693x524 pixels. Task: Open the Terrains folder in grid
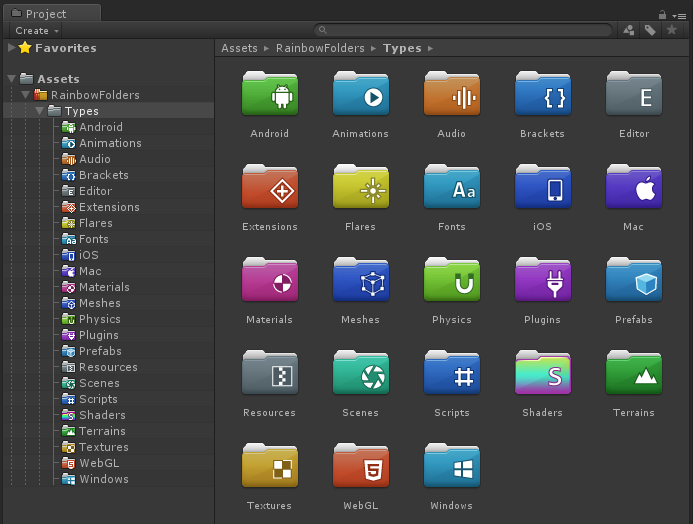634,373
